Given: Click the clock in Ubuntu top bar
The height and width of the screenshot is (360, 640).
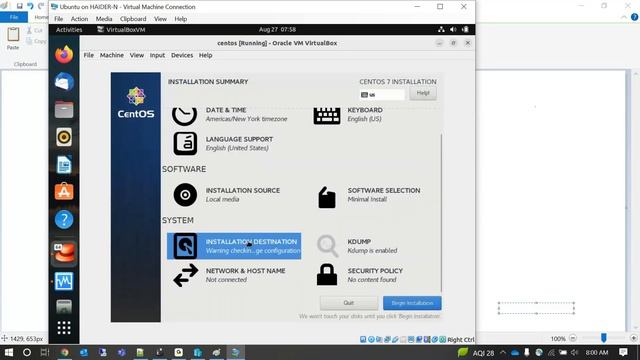Looking at the screenshot, I should (277, 29).
